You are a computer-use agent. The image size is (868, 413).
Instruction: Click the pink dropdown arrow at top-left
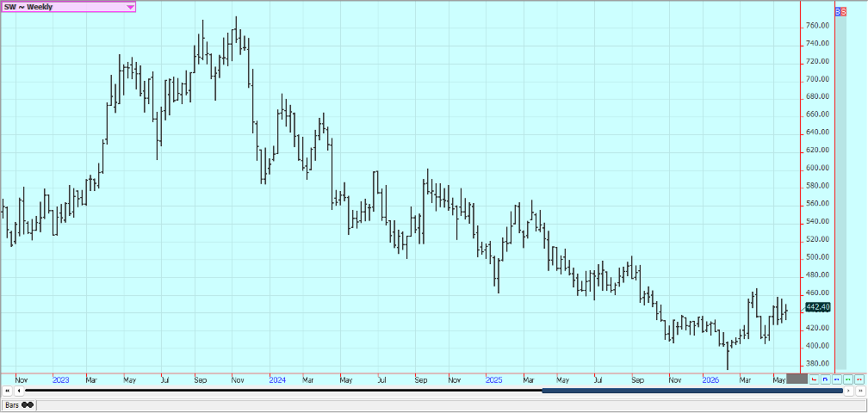[x=129, y=7]
